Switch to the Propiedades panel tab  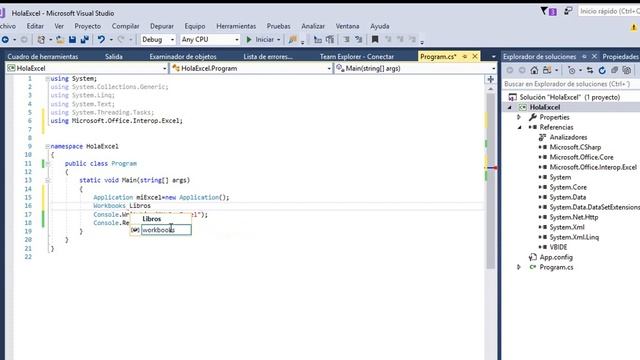coord(620,56)
